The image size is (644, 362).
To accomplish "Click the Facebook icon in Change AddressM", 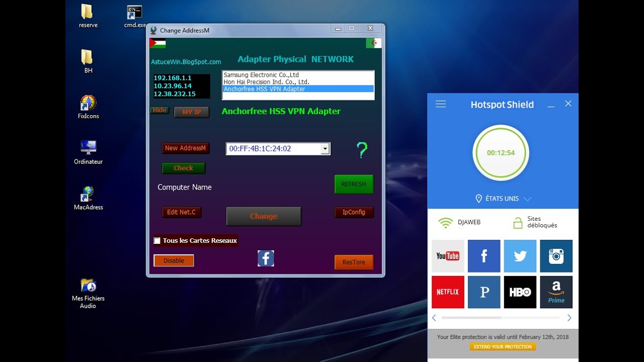I will (266, 258).
